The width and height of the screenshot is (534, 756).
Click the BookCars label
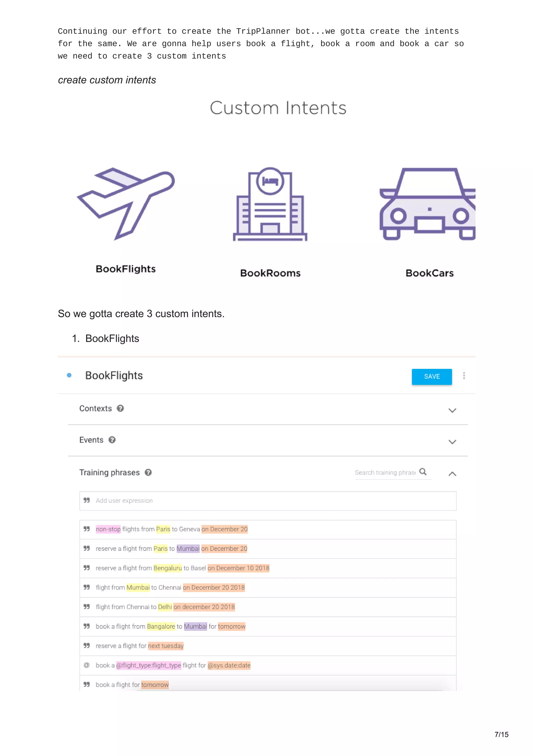pos(430,273)
